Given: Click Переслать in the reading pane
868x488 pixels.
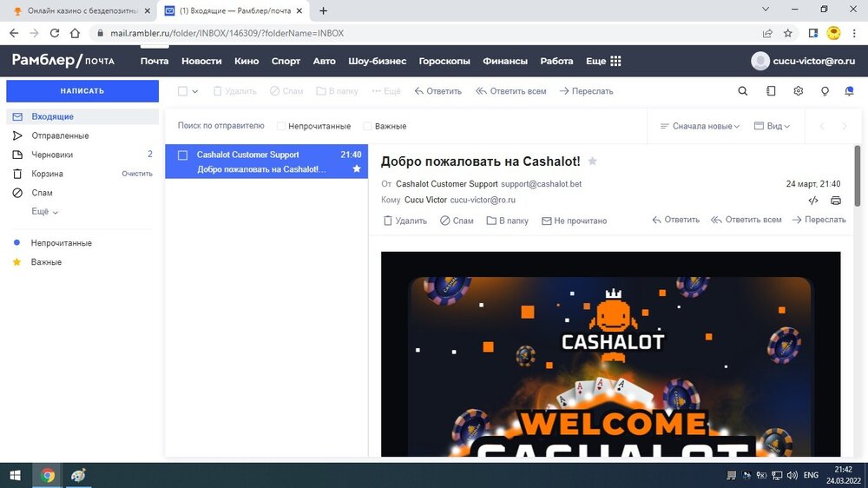Looking at the screenshot, I should 819,220.
